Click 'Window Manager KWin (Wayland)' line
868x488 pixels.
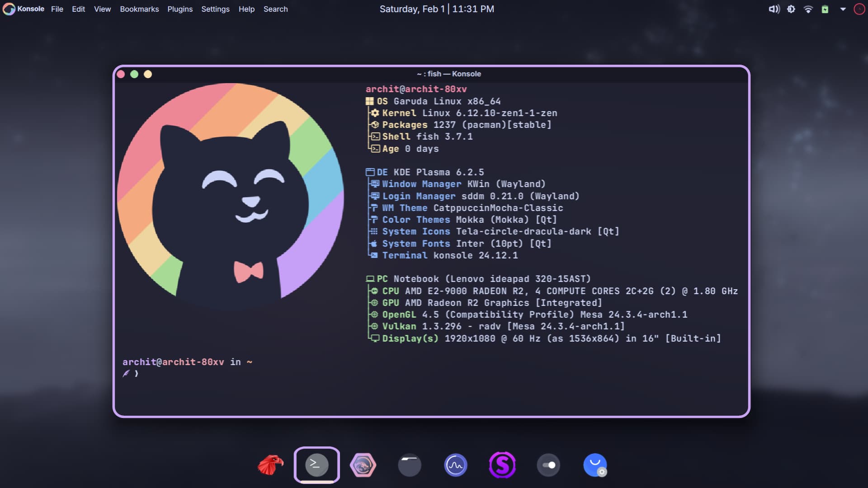pyautogui.click(x=458, y=184)
